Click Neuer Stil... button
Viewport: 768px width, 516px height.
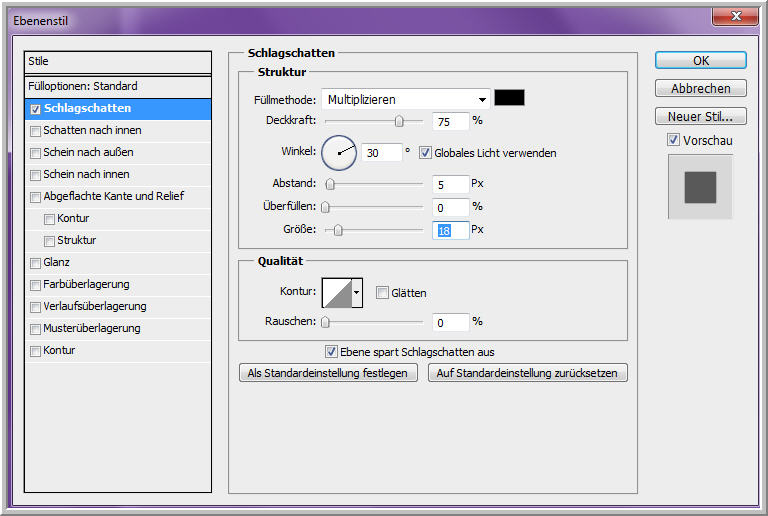pos(700,116)
